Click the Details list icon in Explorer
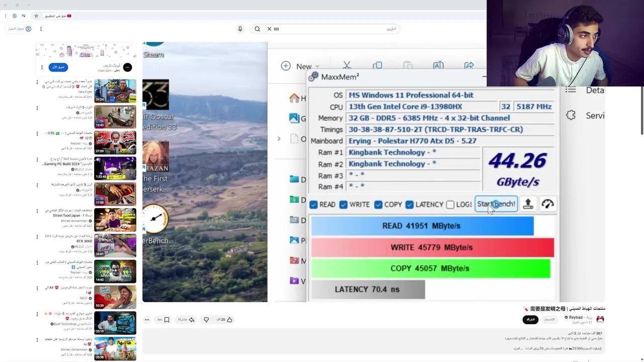Screen dimensions: 644x362 (571, 90)
